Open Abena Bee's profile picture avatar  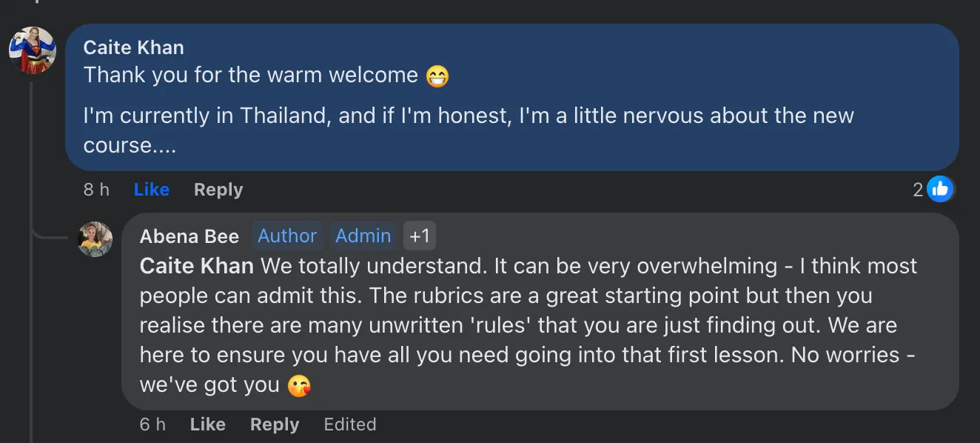pyautogui.click(x=95, y=239)
